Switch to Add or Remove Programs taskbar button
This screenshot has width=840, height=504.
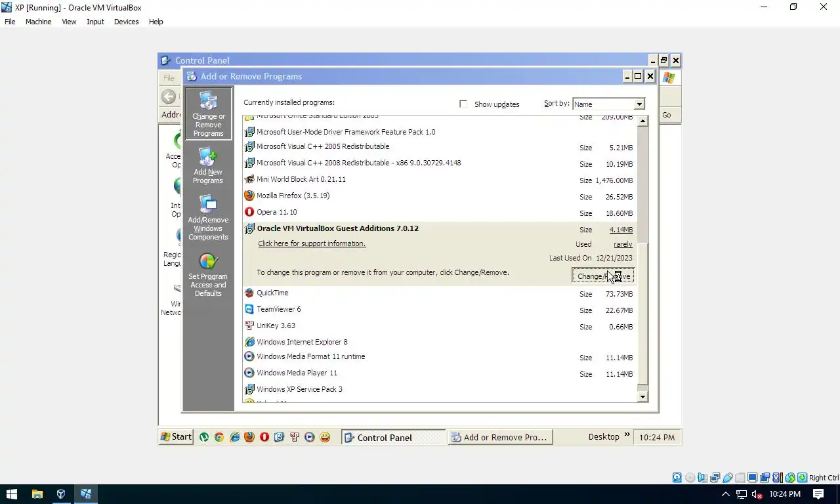(499, 437)
